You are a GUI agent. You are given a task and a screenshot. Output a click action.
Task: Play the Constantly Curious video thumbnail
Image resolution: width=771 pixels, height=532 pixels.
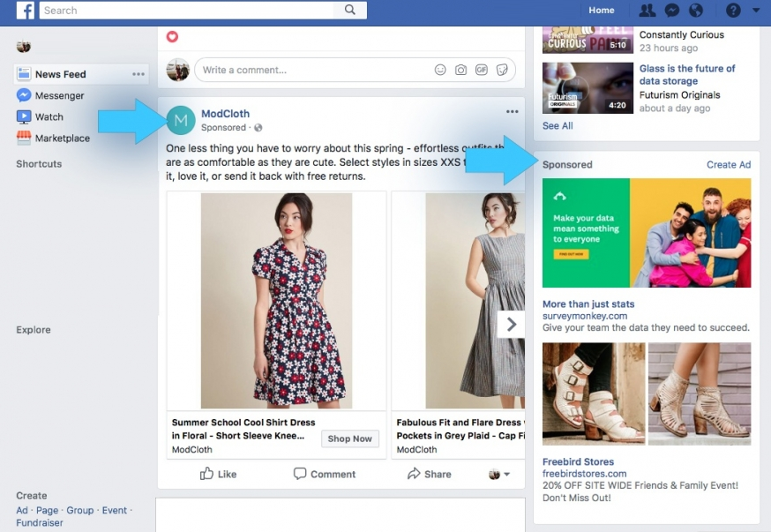[x=588, y=41]
